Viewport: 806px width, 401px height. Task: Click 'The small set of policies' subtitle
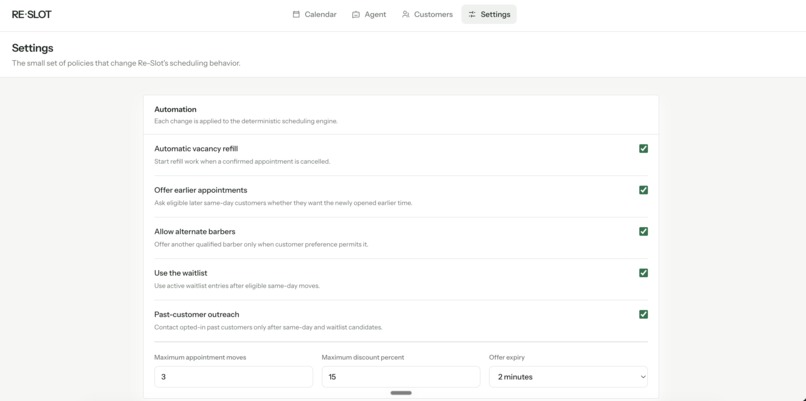tap(126, 63)
